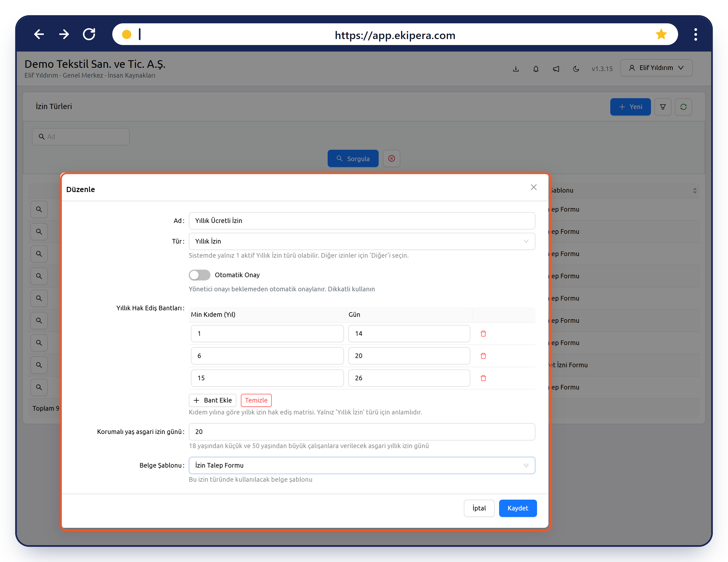Click the red clear-query circle icon
The height and width of the screenshot is (562, 728).
391,158
